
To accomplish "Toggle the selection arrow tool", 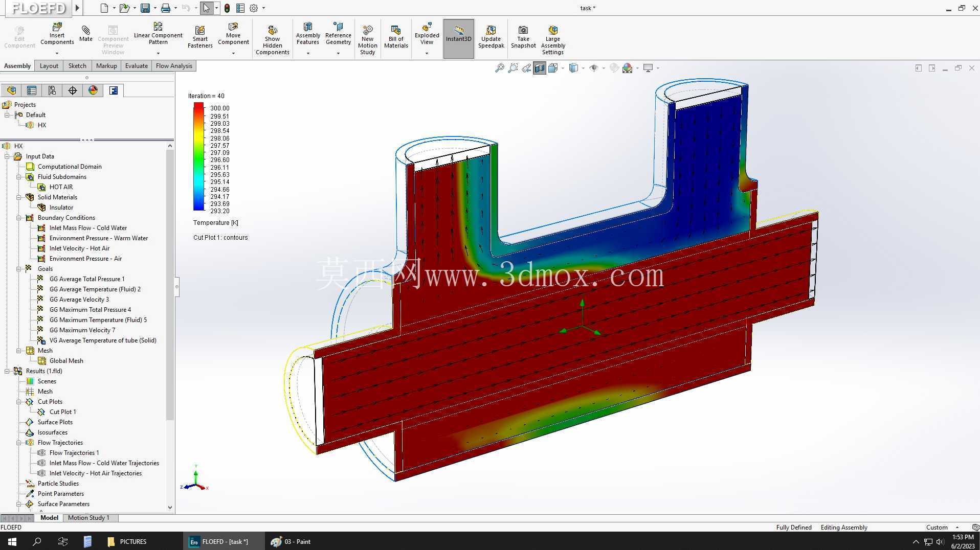I will click(206, 8).
